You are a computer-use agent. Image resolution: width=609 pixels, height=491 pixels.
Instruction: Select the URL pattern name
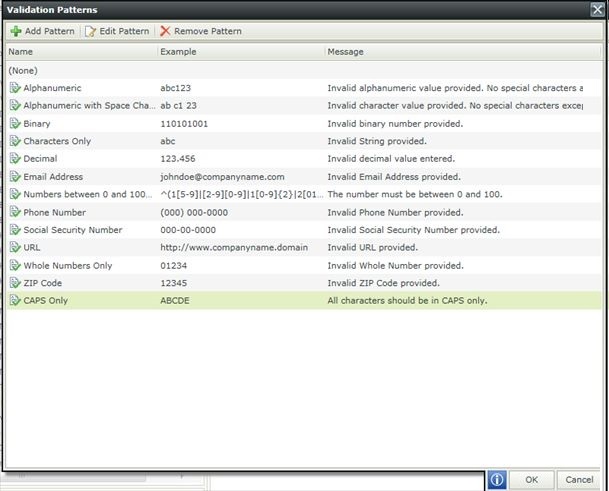point(32,247)
